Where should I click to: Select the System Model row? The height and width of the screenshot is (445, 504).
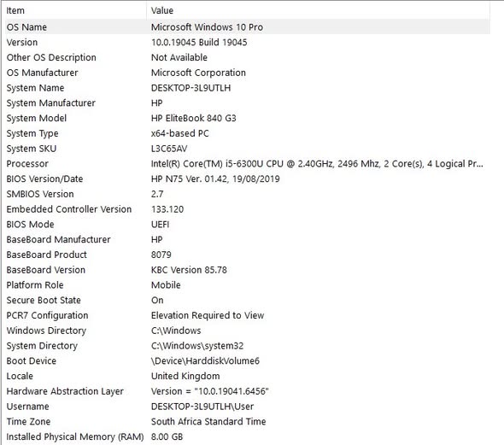[x=248, y=118]
